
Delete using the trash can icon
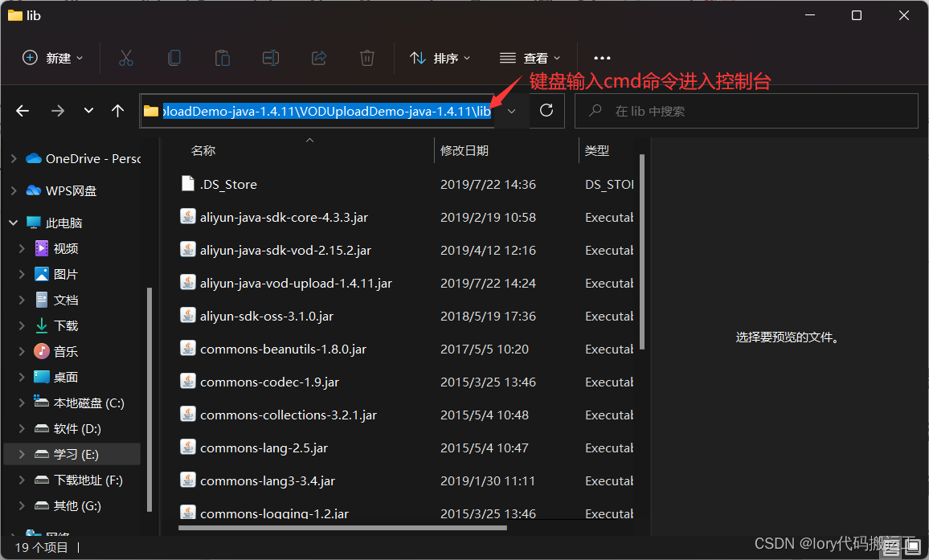coord(366,57)
